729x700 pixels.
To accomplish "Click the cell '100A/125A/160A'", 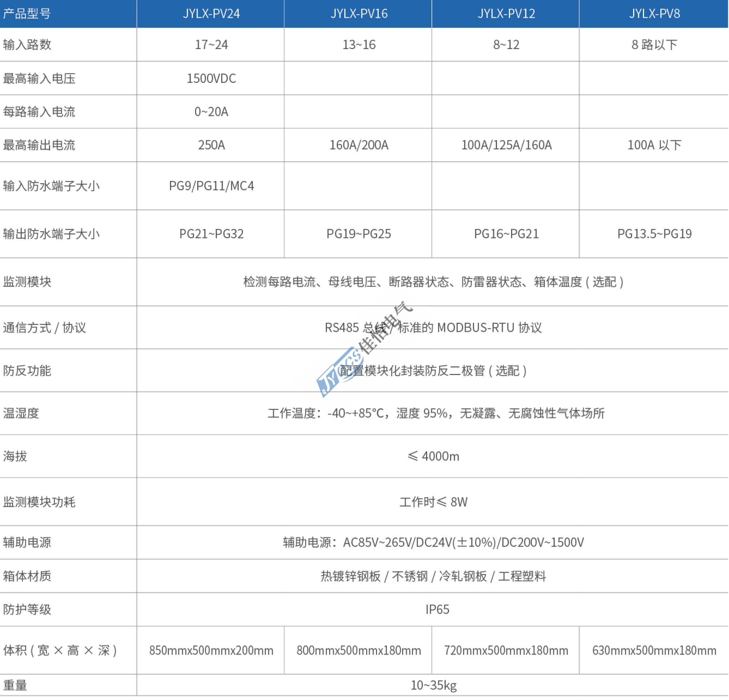I will point(506,145).
